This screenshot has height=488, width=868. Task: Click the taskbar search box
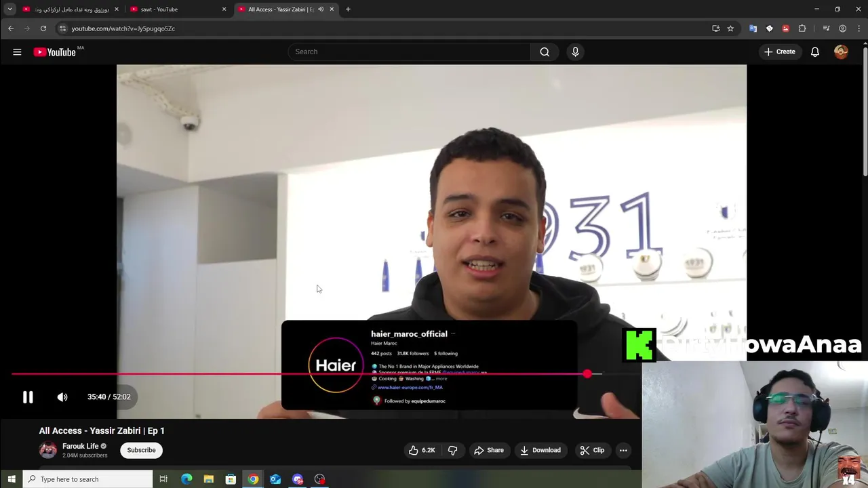(87, 479)
